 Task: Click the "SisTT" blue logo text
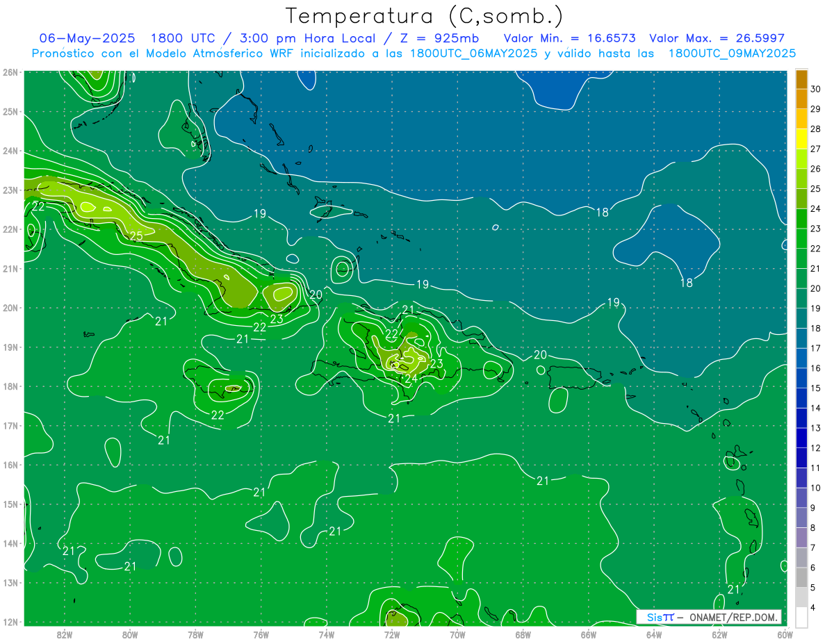coord(660,617)
